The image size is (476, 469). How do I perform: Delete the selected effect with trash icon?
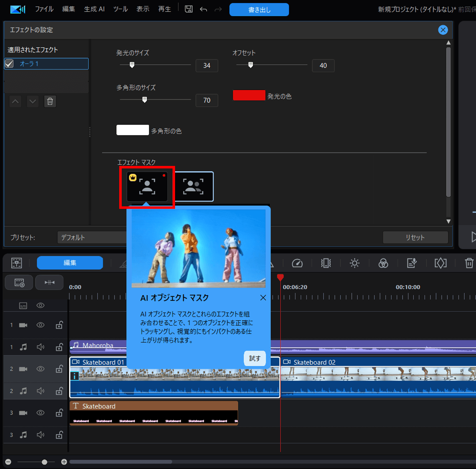50,101
